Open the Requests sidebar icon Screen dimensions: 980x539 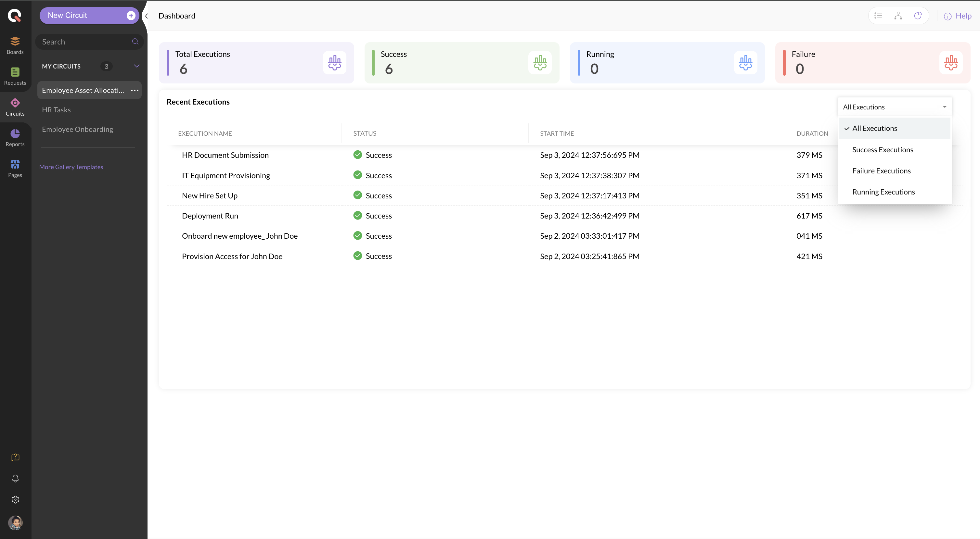15,76
